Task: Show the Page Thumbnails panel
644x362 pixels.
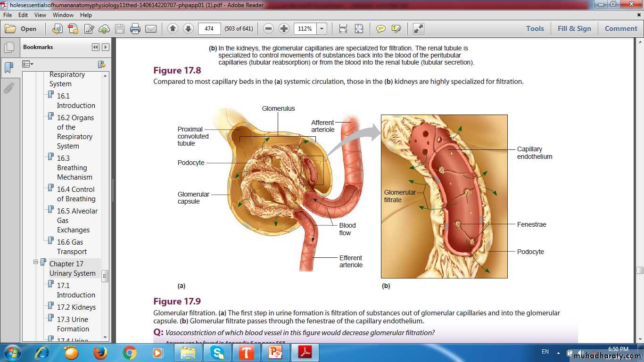Action: point(8,48)
